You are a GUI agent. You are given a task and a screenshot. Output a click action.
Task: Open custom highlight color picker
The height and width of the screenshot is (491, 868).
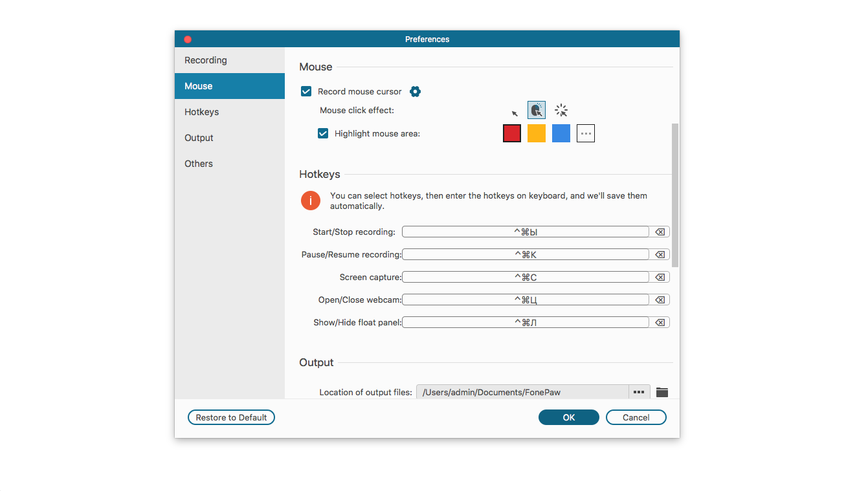pos(585,133)
